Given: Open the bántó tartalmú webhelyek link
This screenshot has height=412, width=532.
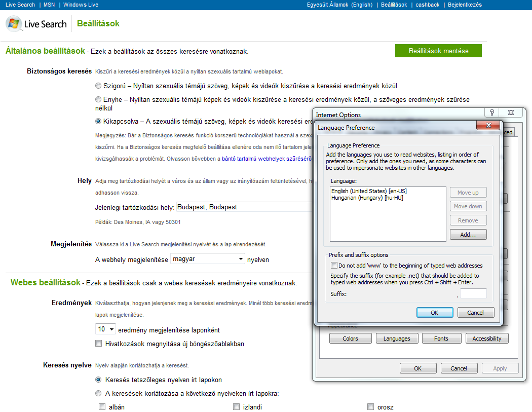Looking at the screenshot, I should click(x=267, y=159).
